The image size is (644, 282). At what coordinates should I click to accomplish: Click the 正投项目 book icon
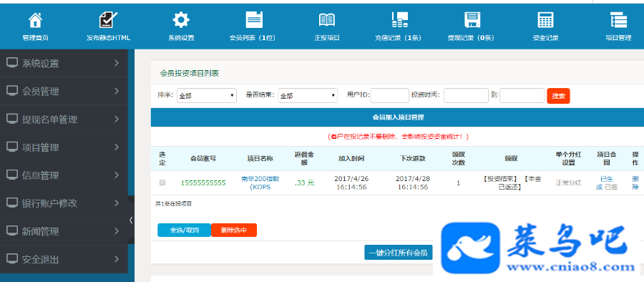[327, 20]
